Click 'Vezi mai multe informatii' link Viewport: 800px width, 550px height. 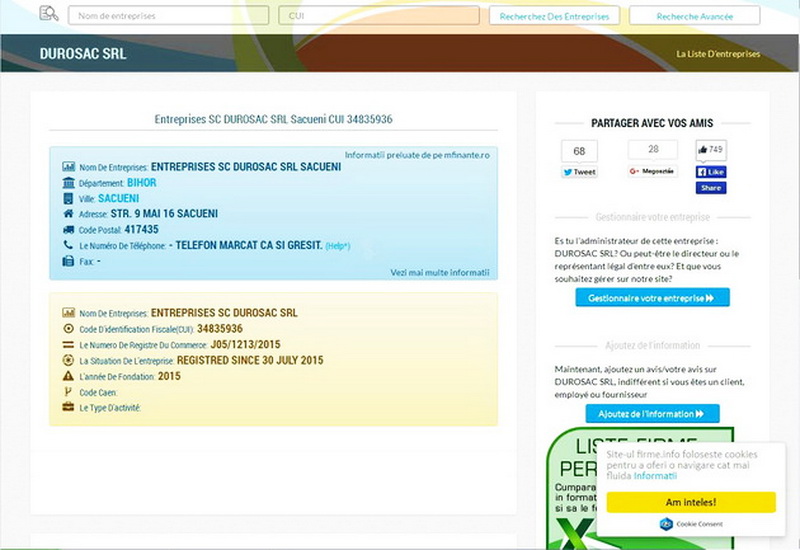(x=440, y=272)
